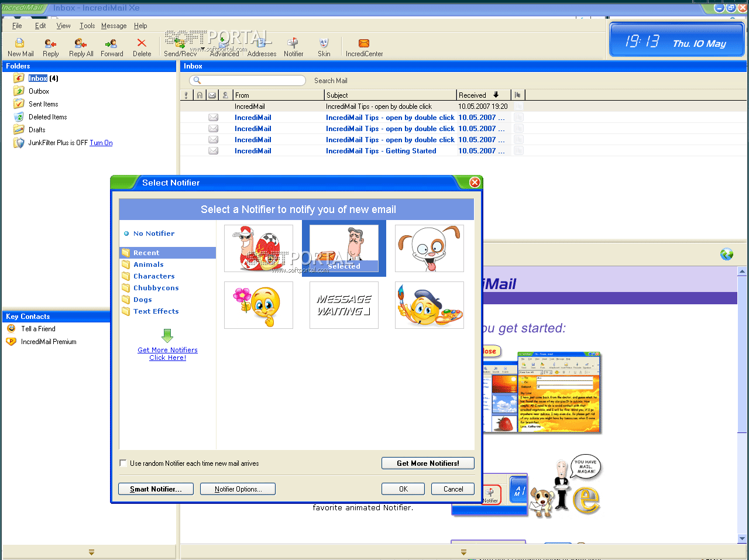Viewport: 749px width, 560px height.
Task: Click the Reply toolbar icon
Action: tap(51, 47)
